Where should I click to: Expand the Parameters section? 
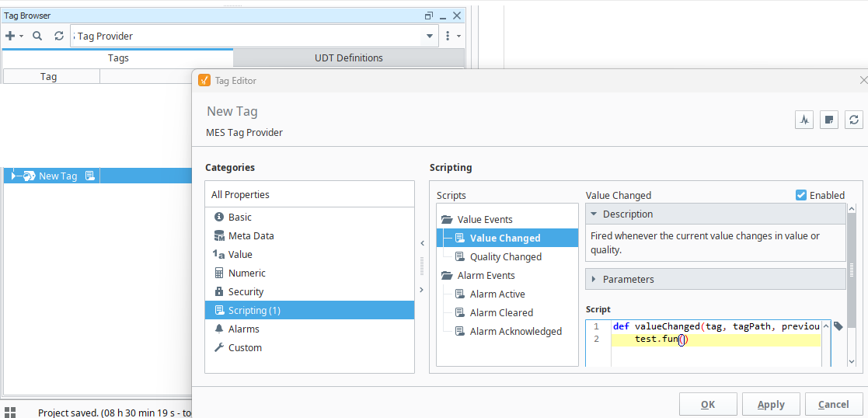[x=594, y=279]
